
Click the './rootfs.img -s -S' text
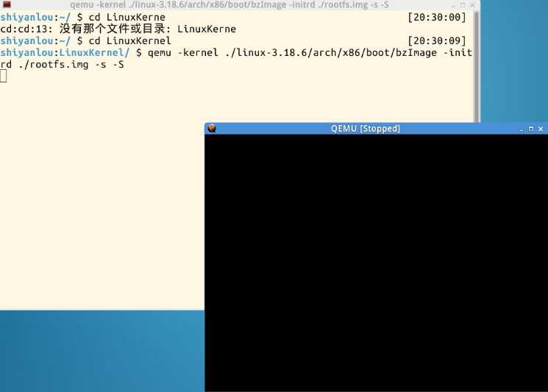click(x=71, y=64)
